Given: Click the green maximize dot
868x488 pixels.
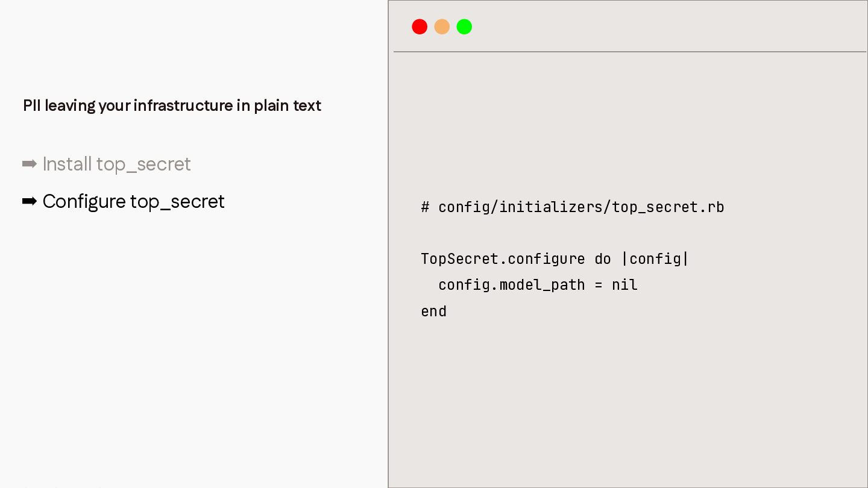Looking at the screenshot, I should [x=464, y=27].
